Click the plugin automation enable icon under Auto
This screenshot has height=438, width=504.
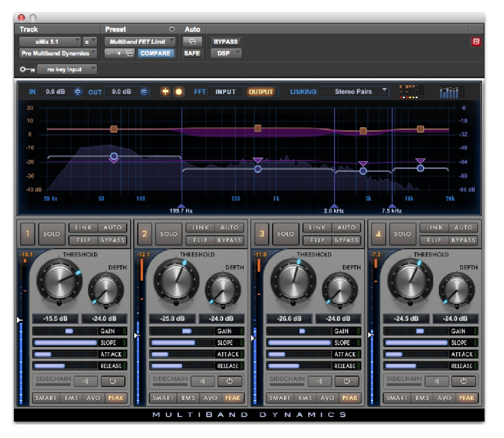pyautogui.click(x=192, y=41)
